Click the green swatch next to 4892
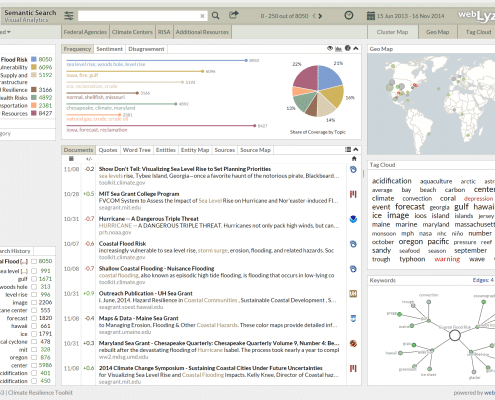Viewport: 495px width, 400px height. 34,97
